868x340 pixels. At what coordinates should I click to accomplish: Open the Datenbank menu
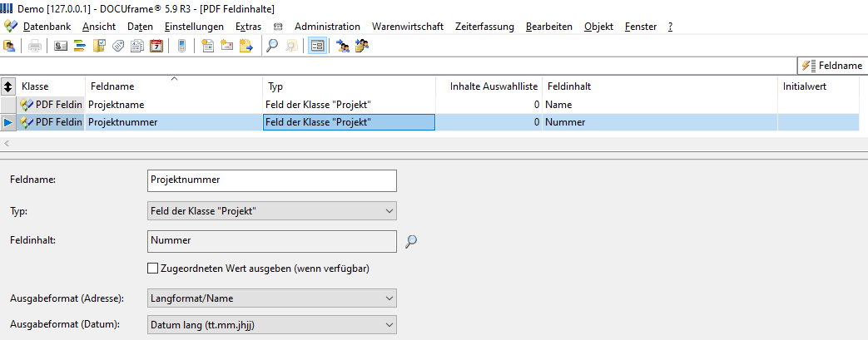pyautogui.click(x=47, y=27)
